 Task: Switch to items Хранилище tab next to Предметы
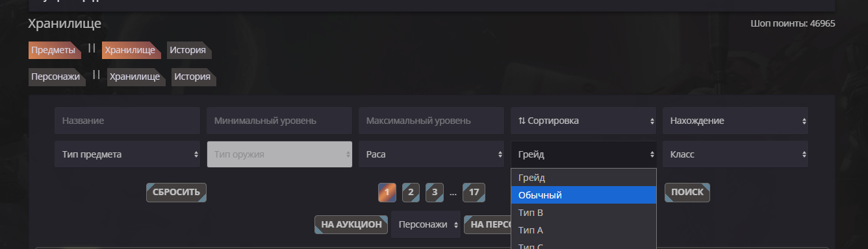click(131, 50)
